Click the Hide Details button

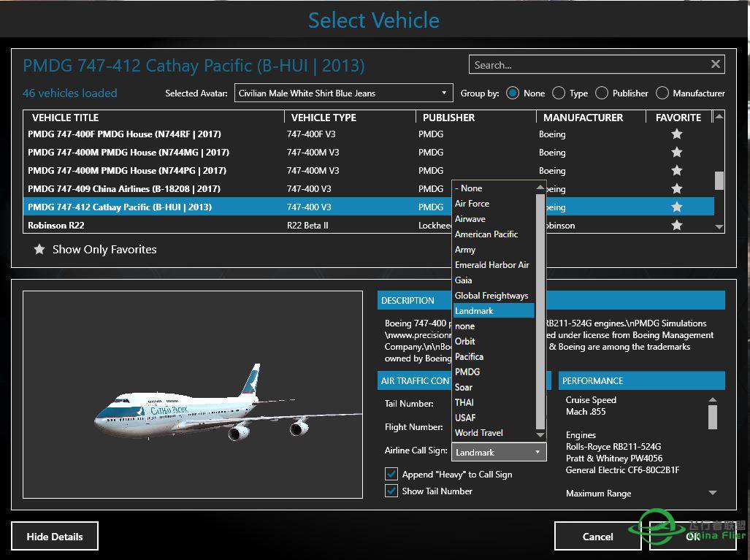pos(54,536)
